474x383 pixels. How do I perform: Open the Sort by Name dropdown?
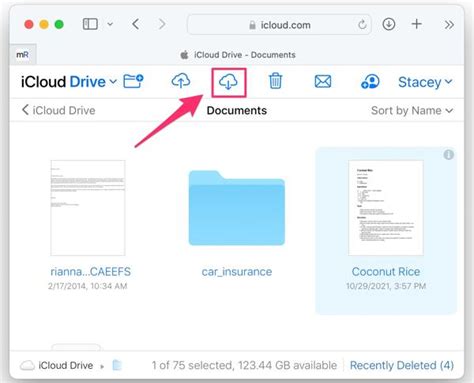point(412,110)
